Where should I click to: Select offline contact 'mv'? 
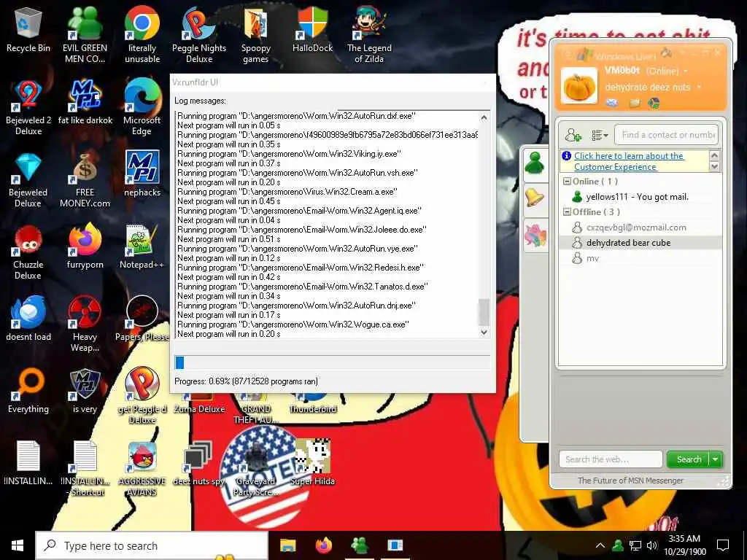pos(592,259)
